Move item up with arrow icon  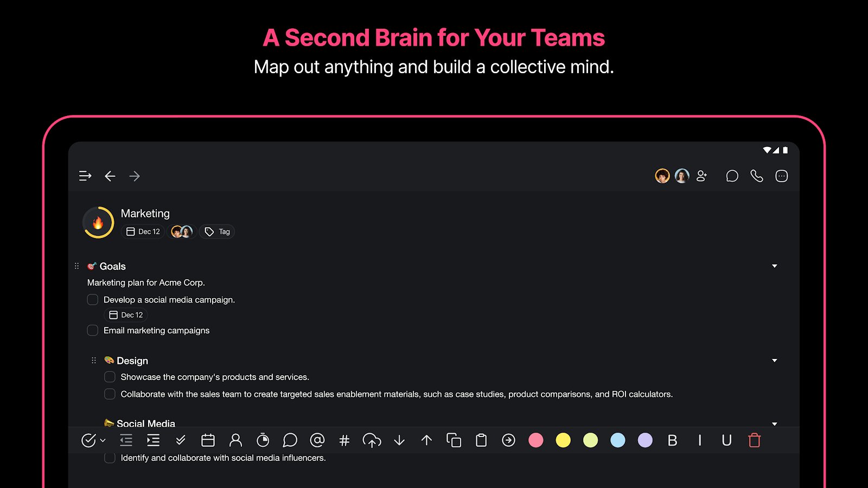(426, 440)
